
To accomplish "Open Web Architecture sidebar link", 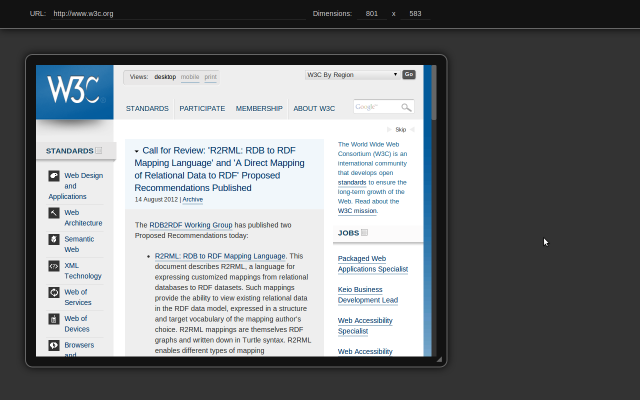I will click(83, 218).
